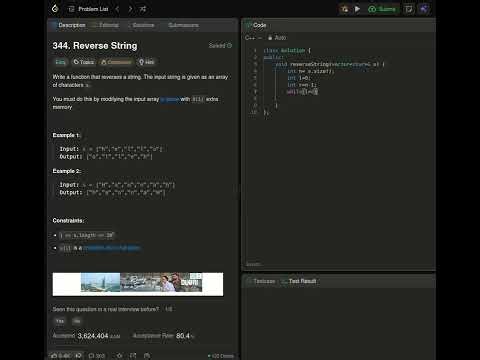Viewport: 480px width, 360px height.
Task: Open the C++ language dropdown
Action: click(x=253, y=38)
